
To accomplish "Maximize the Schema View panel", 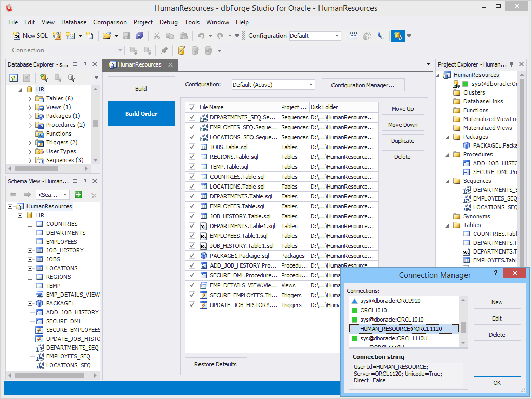I will (75, 181).
